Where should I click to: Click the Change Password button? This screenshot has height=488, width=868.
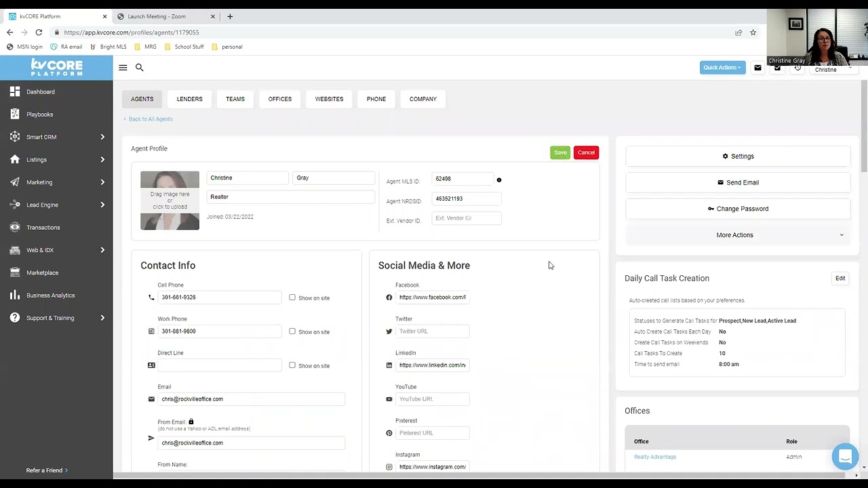coord(738,209)
